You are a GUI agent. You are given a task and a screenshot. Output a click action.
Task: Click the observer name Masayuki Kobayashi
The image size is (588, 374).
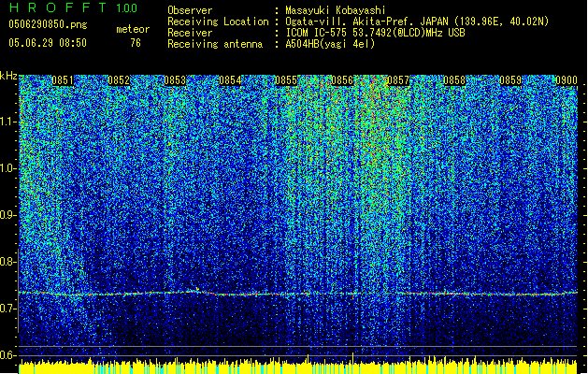pyautogui.click(x=336, y=10)
